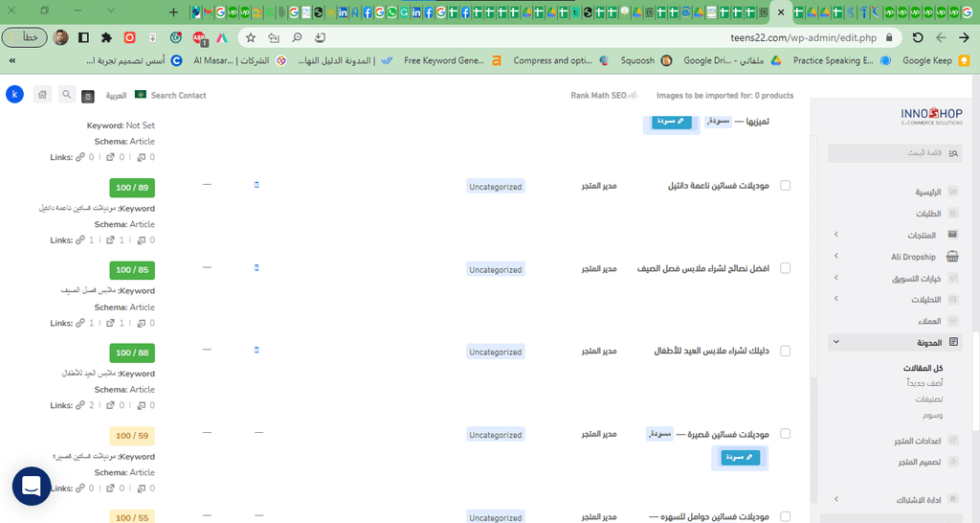The image size is (980, 523).
Task: Select checkbox for موديلات فساتين حوامل للسهره
Action: [785, 516]
